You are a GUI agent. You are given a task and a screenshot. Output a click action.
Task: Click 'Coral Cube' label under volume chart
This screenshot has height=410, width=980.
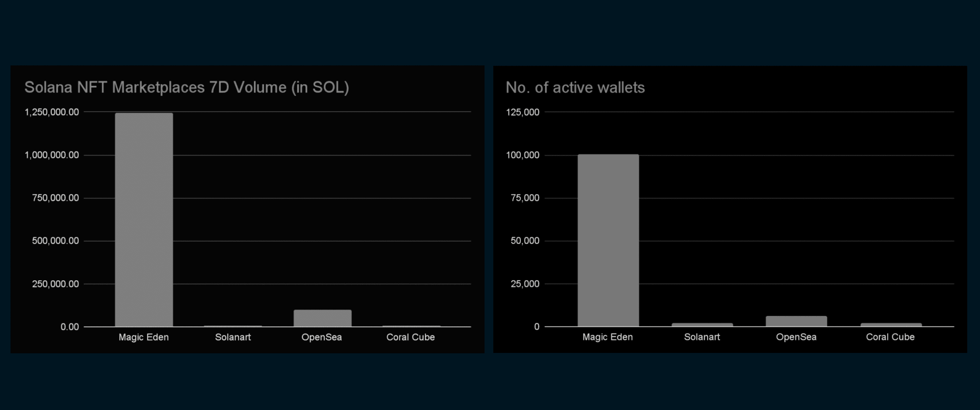(x=410, y=337)
